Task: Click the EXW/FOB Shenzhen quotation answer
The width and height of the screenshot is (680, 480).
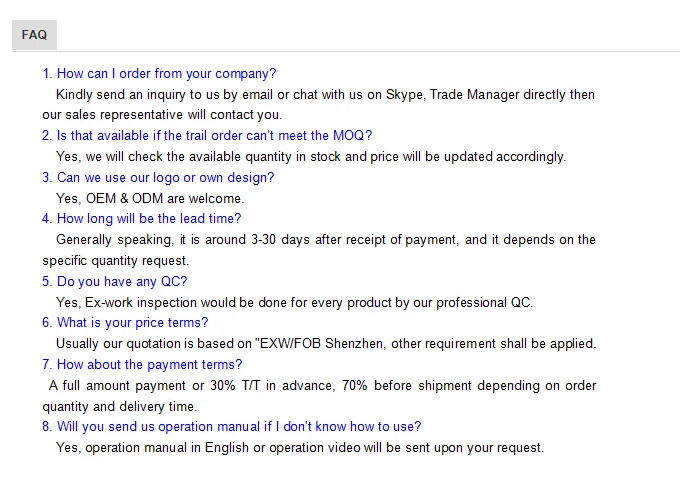Action: pyautogui.click(x=326, y=343)
